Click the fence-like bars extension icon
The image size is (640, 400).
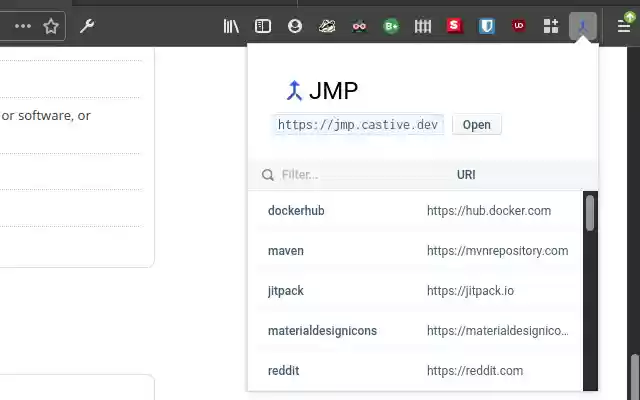click(x=423, y=27)
